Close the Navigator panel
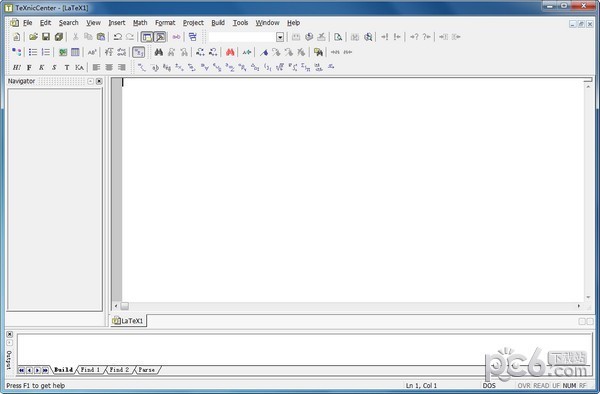Screen dimensions: 600x394 point(99,81)
